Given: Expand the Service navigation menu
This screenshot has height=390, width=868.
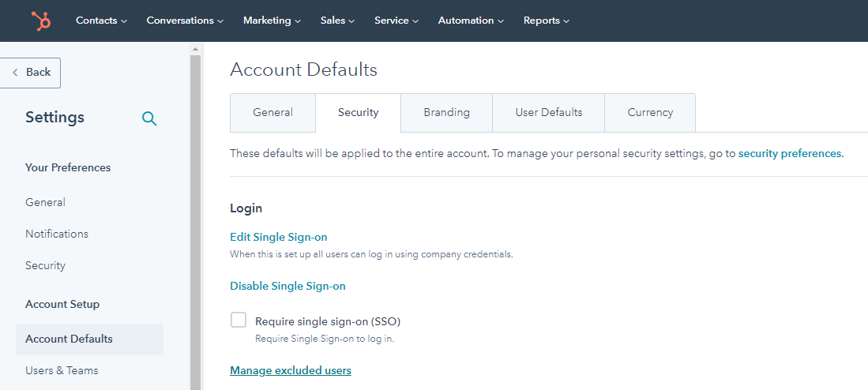Looking at the screenshot, I should point(396,21).
